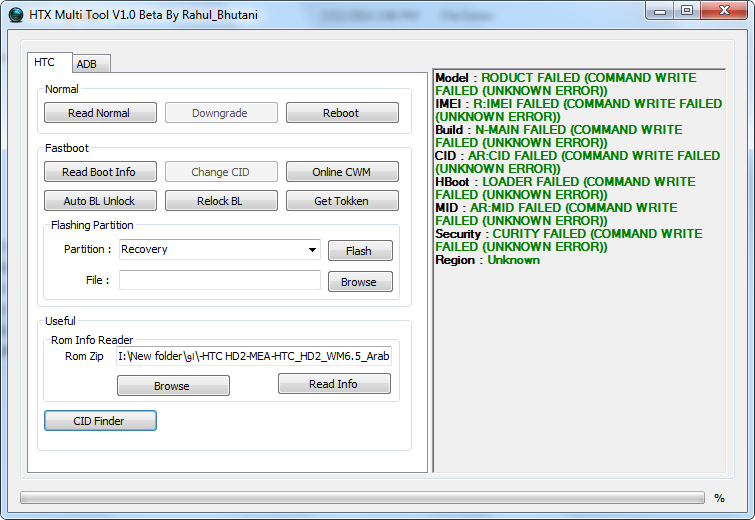
Task: Maximize the HTX Multi Tool window
Action: (x=687, y=11)
